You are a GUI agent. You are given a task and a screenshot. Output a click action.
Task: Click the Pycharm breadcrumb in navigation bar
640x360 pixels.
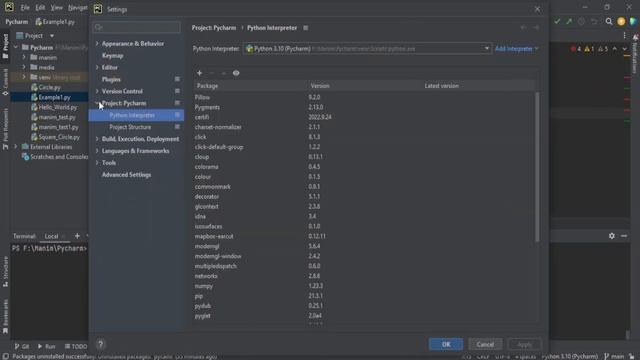17,22
